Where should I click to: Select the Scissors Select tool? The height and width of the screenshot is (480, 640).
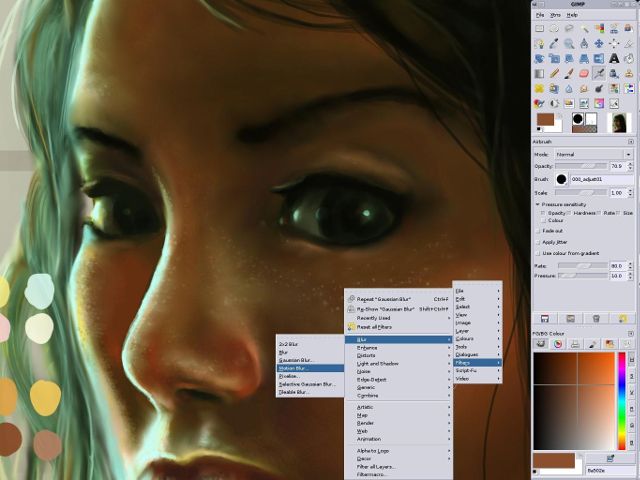click(x=614, y=29)
